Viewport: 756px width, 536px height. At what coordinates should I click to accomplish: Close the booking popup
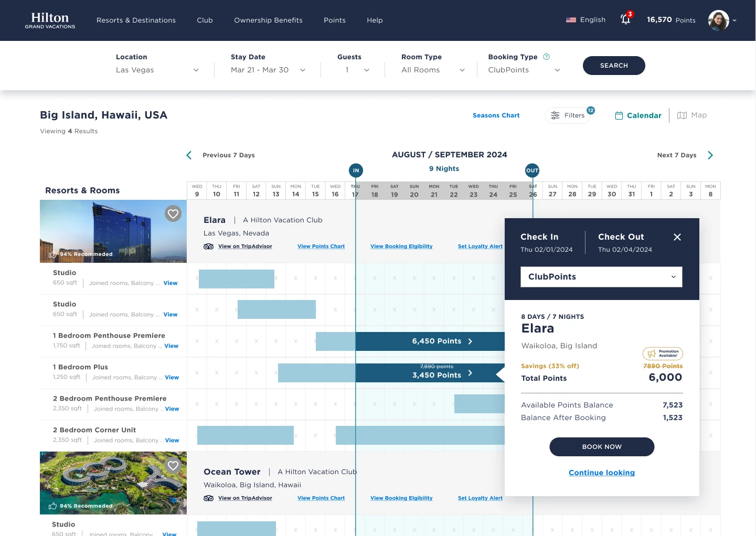tap(677, 237)
